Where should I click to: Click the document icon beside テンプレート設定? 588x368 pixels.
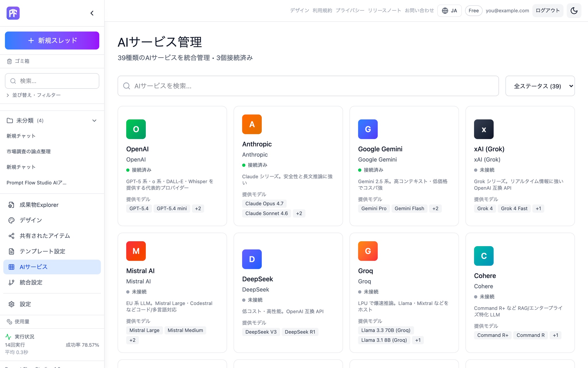coord(11,251)
